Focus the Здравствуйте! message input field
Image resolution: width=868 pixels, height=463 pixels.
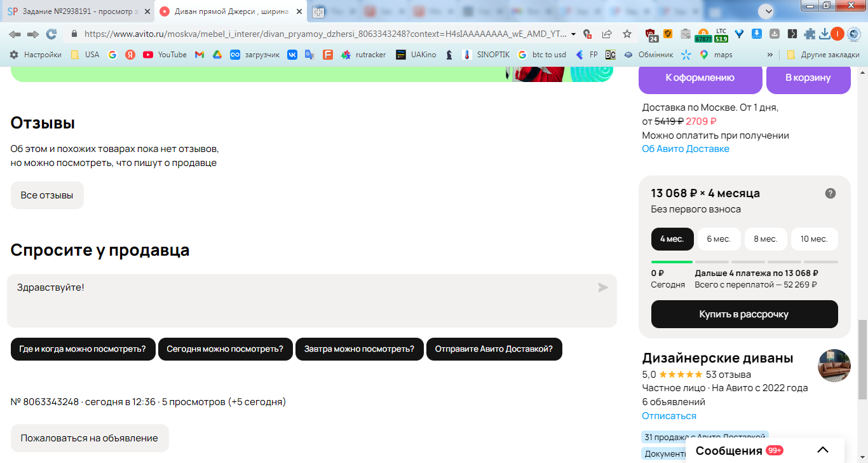point(312,301)
